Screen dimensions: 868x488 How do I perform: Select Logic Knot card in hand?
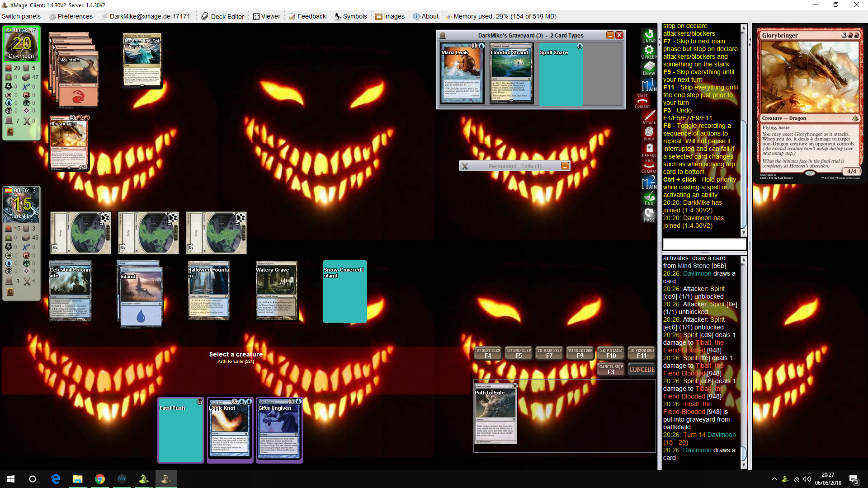point(230,430)
